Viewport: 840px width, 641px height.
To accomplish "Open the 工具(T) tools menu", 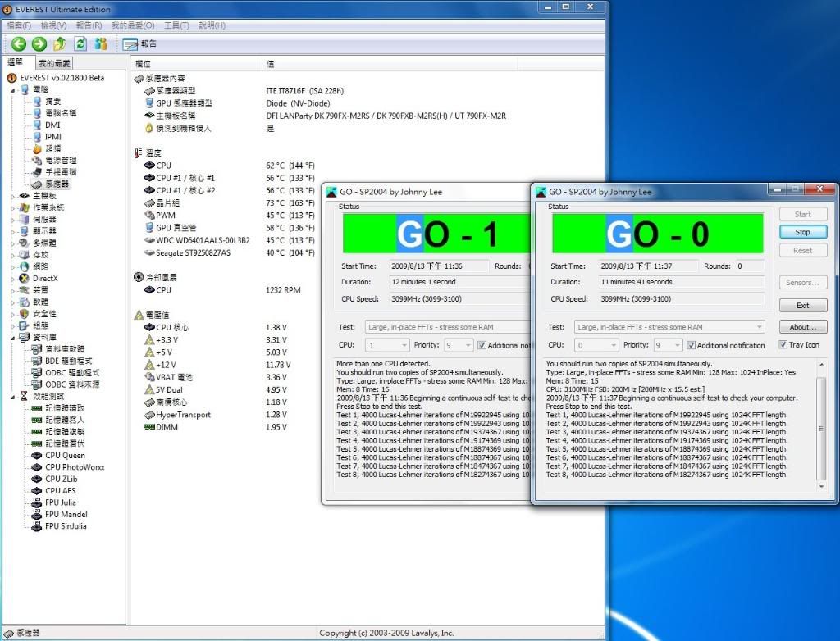I will [176, 25].
